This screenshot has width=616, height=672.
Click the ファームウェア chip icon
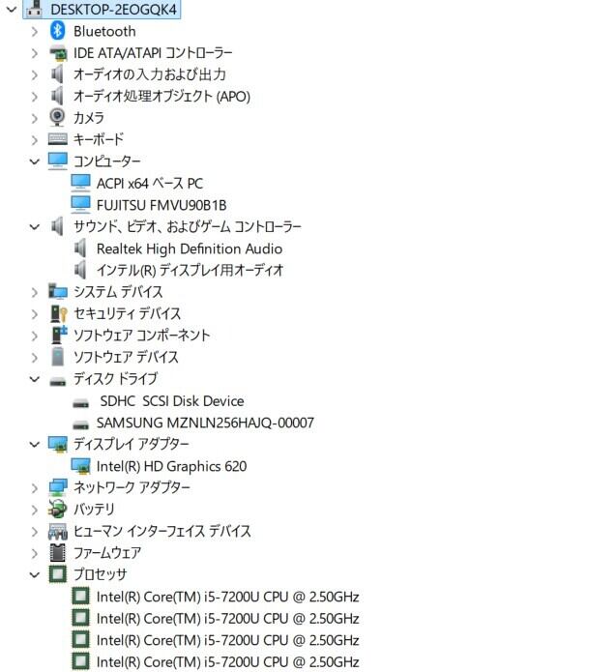(57, 553)
